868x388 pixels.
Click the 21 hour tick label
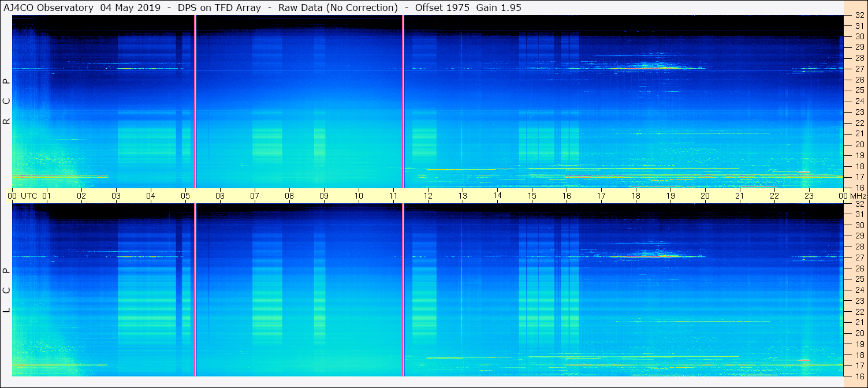[740, 196]
